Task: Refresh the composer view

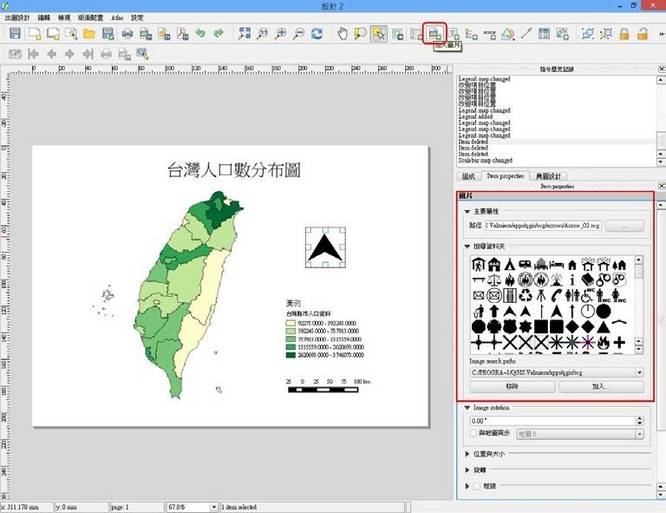Action: coord(317,34)
